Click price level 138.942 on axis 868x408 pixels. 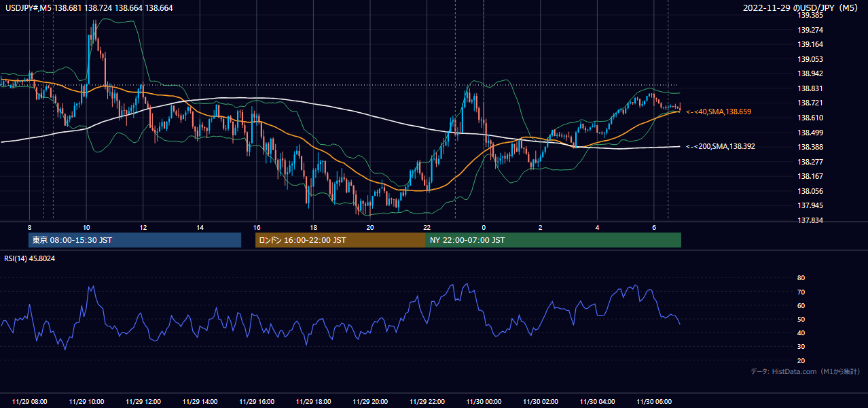tap(810, 74)
